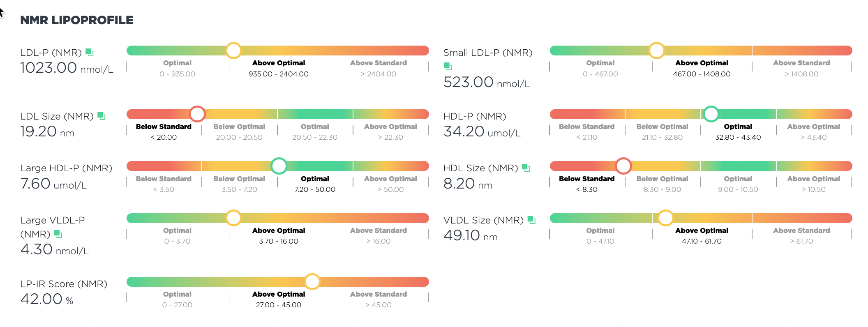
Task: Click the 1023.00 nmol/L LDL-P value
Action: pyautogui.click(x=67, y=68)
